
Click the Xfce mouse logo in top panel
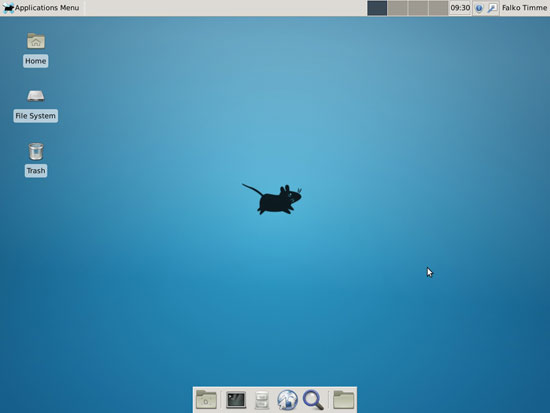[8, 8]
